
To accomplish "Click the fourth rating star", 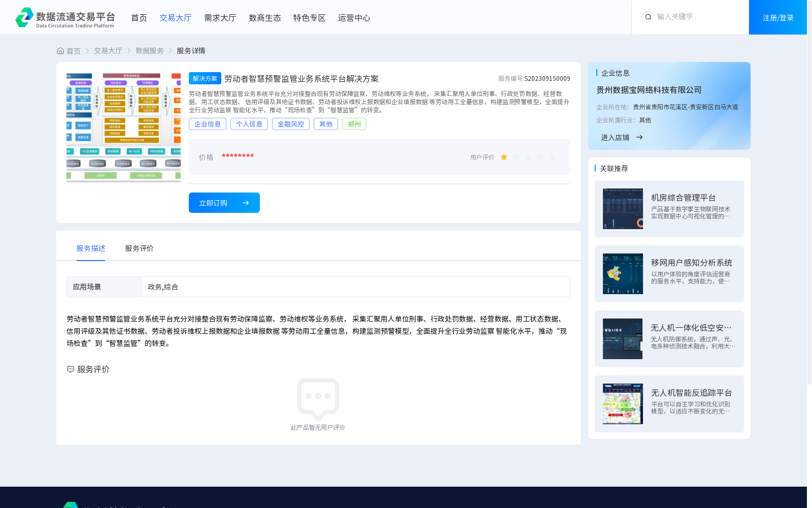I will [540, 157].
